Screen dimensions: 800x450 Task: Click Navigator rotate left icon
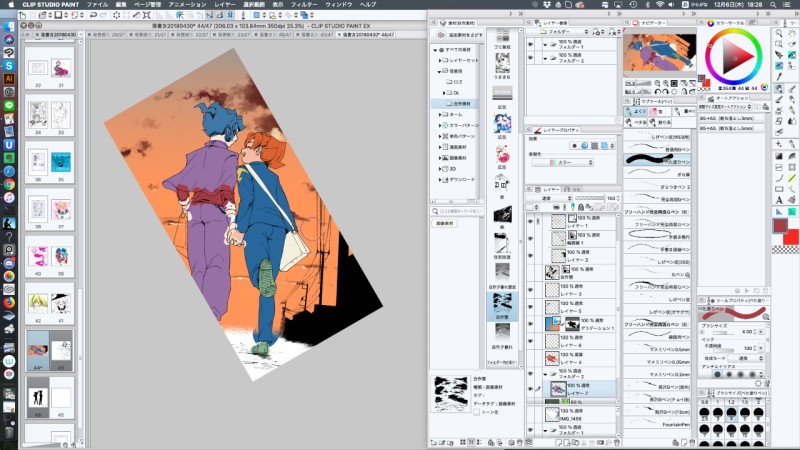coord(658,92)
